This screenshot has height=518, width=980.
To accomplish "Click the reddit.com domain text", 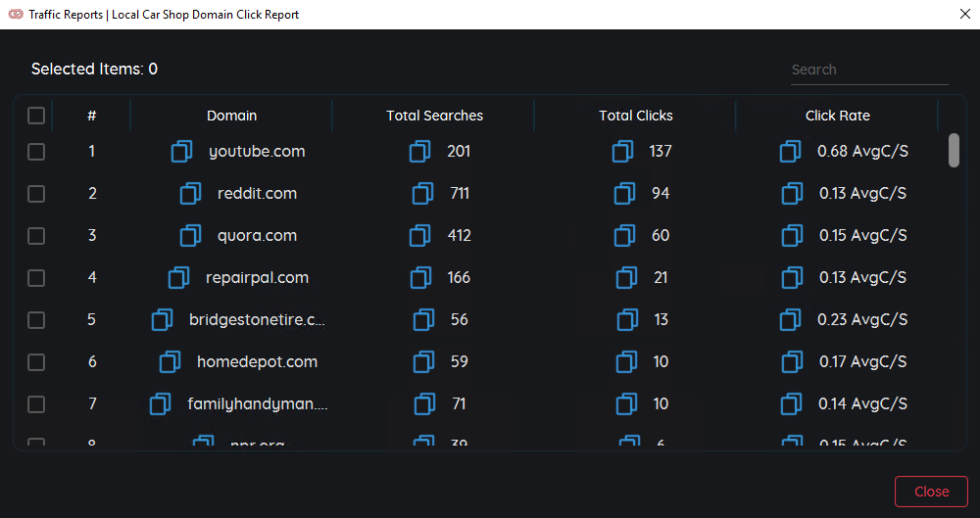I will click(257, 193).
